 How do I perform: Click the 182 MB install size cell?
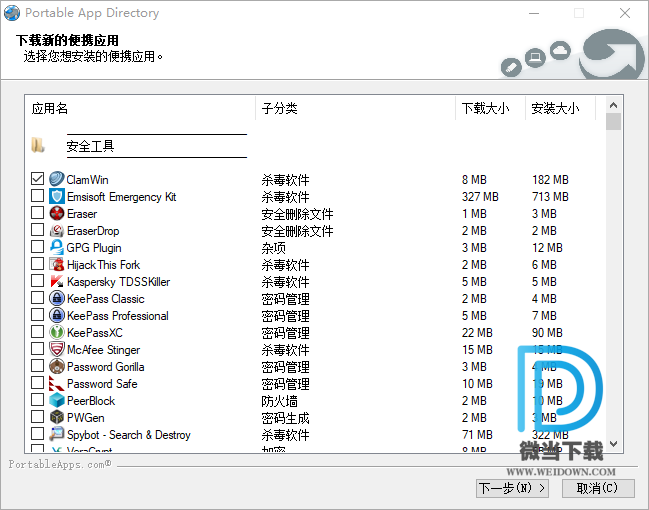pyautogui.click(x=550, y=180)
